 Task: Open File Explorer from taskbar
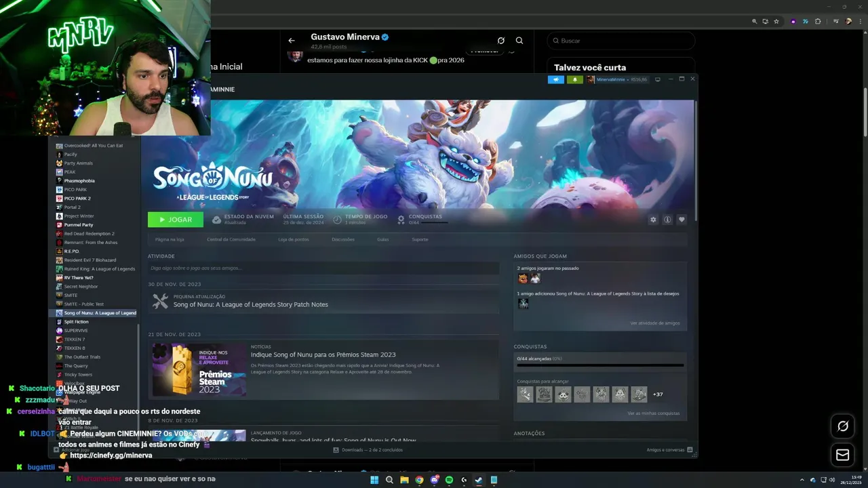click(404, 480)
